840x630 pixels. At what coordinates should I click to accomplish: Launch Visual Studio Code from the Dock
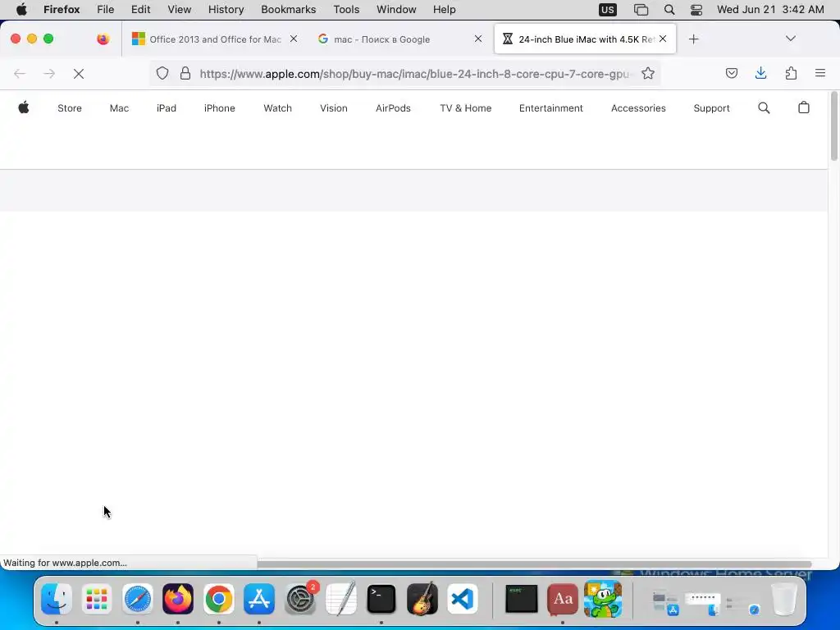[x=463, y=599]
